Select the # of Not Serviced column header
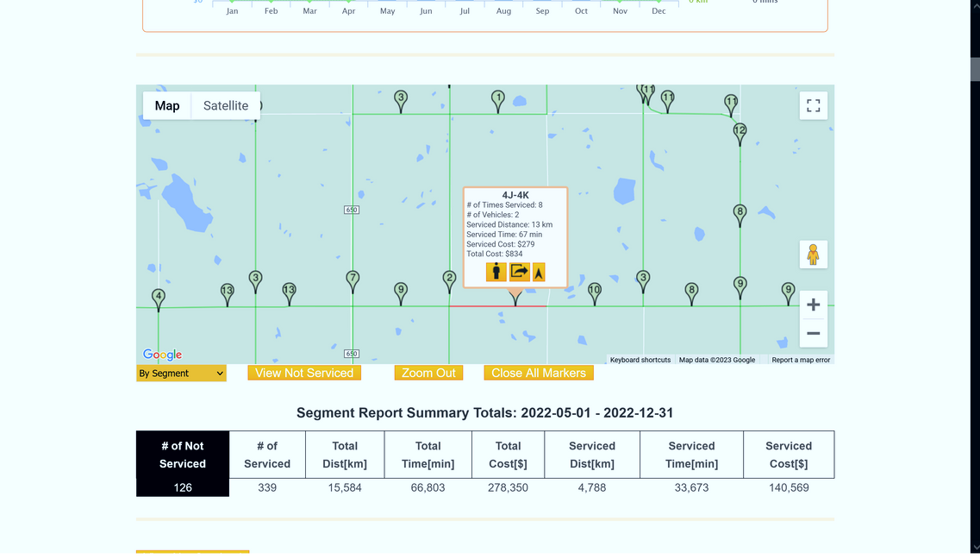 coord(183,455)
